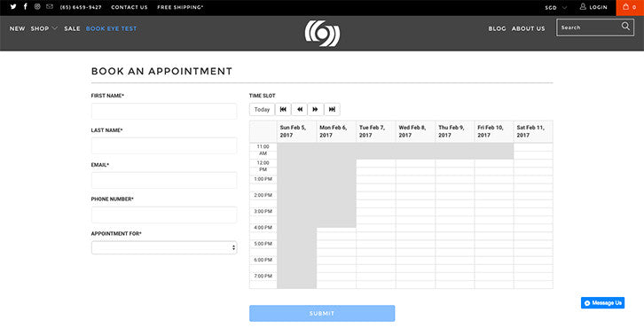Click the Tue Feb 7, 2017 header

(376, 131)
